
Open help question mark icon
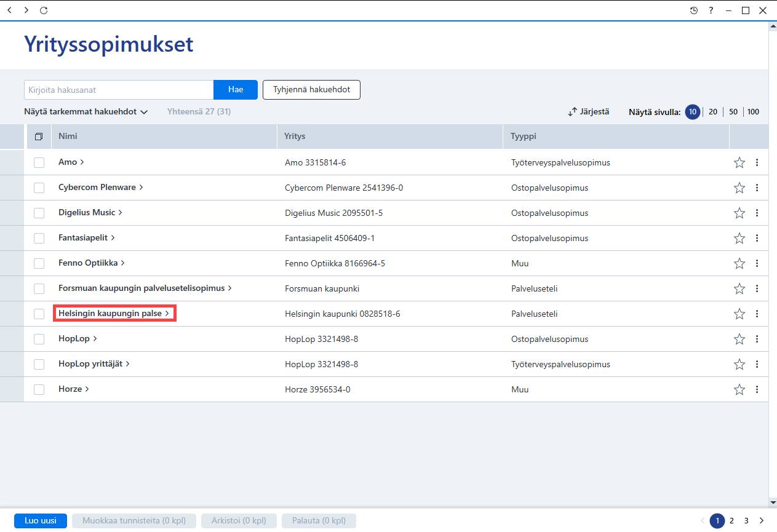coord(711,10)
